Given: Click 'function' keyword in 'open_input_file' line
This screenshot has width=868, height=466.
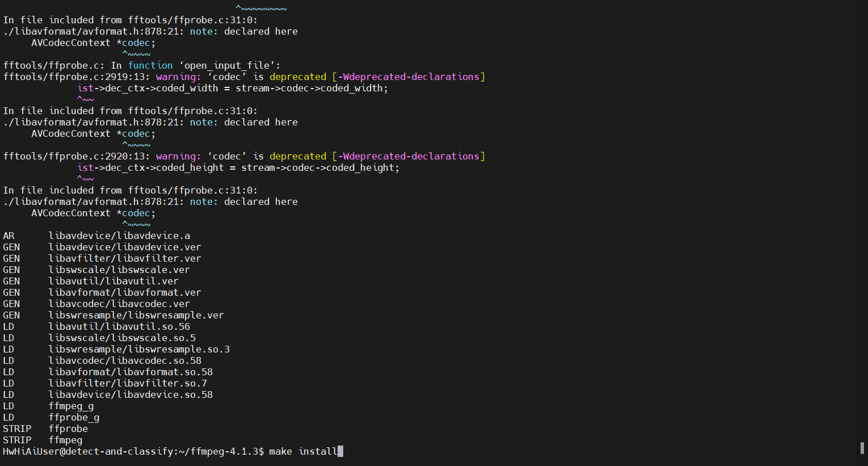Looking at the screenshot, I should [150, 65].
